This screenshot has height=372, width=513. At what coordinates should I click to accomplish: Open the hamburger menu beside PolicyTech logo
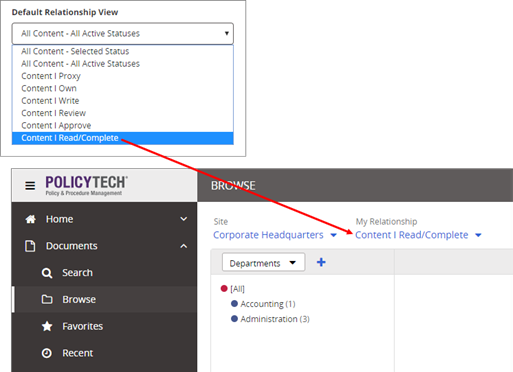30,186
